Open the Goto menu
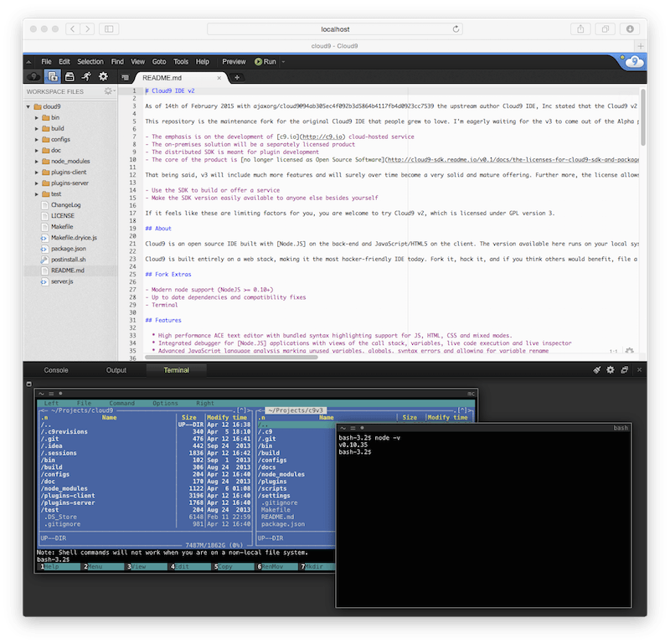 tap(159, 61)
